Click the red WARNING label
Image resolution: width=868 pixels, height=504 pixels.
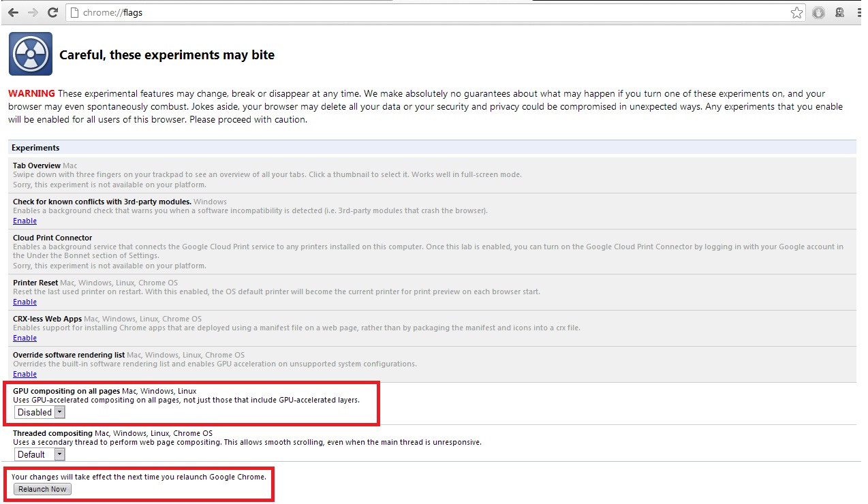(31, 93)
